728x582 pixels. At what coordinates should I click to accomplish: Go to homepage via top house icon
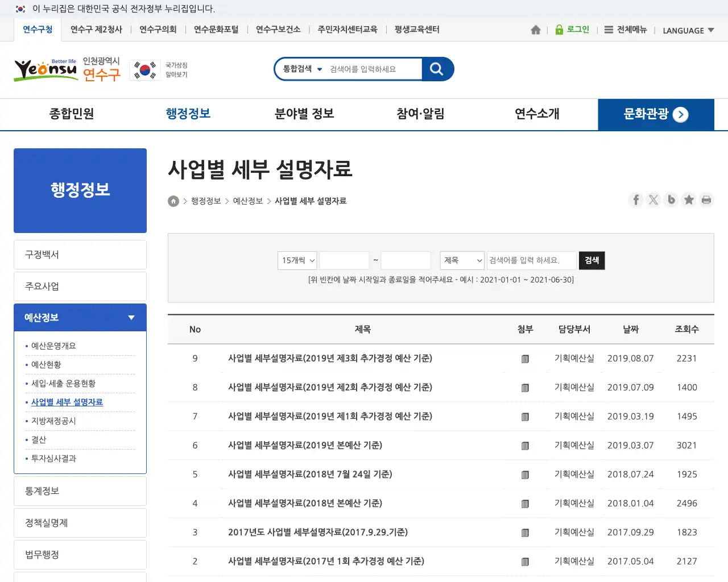(535, 30)
